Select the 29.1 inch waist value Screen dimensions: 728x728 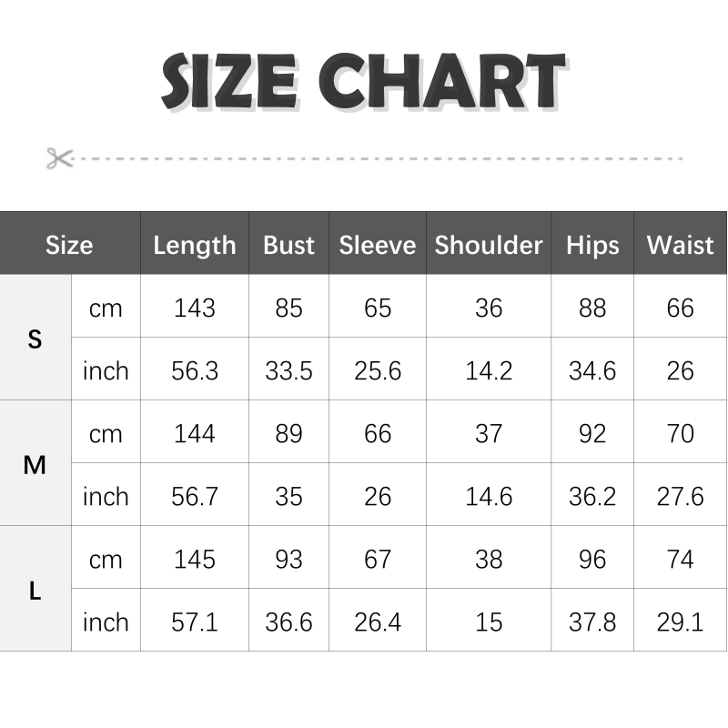680,622
